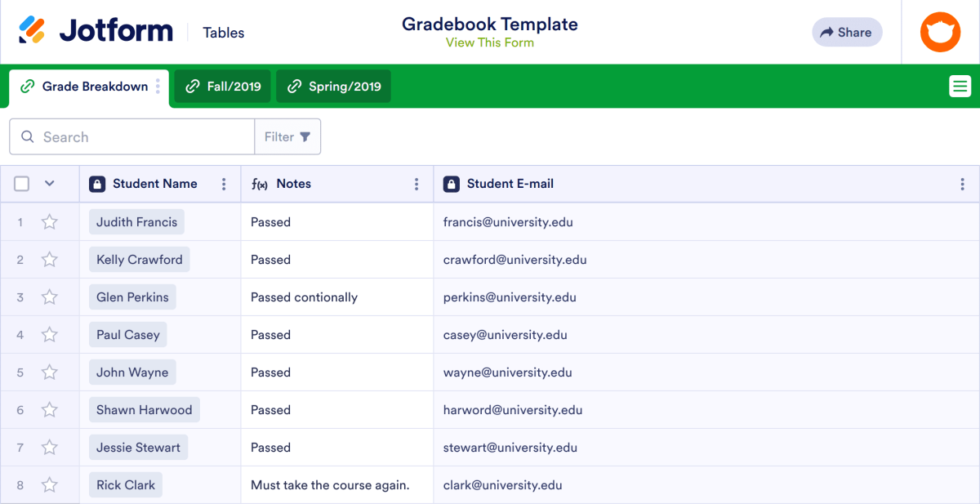The width and height of the screenshot is (980, 504).
Task: Click the search magnifier icon
Action: pyautogui.click(x=27, y=136)
